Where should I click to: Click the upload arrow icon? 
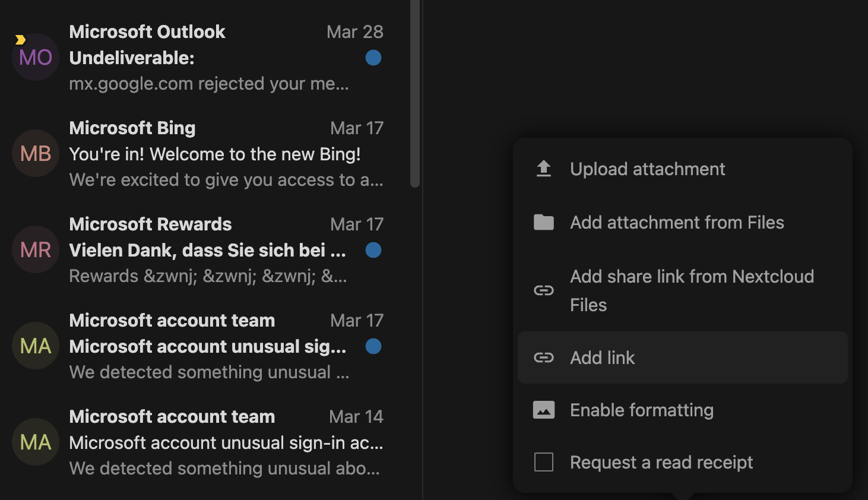tap(544, 169)
